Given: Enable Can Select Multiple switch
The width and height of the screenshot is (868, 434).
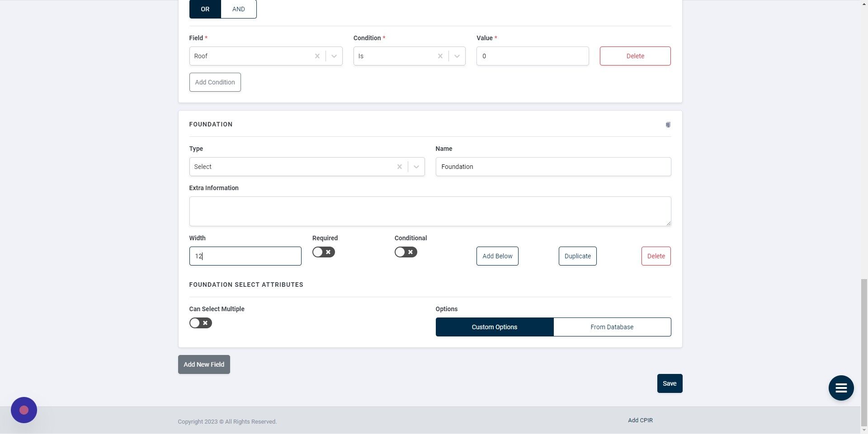Looking at the screenshot, I should tap(201, 323).
